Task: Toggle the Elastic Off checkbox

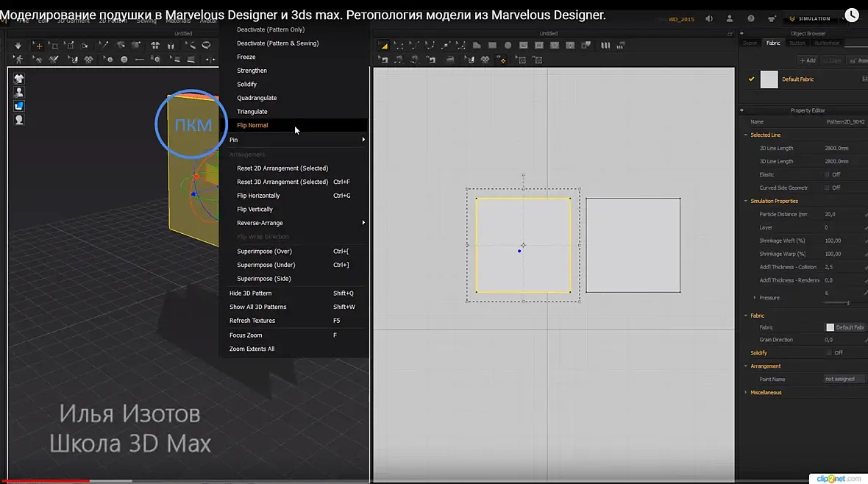Action: (x=827, y=174)
